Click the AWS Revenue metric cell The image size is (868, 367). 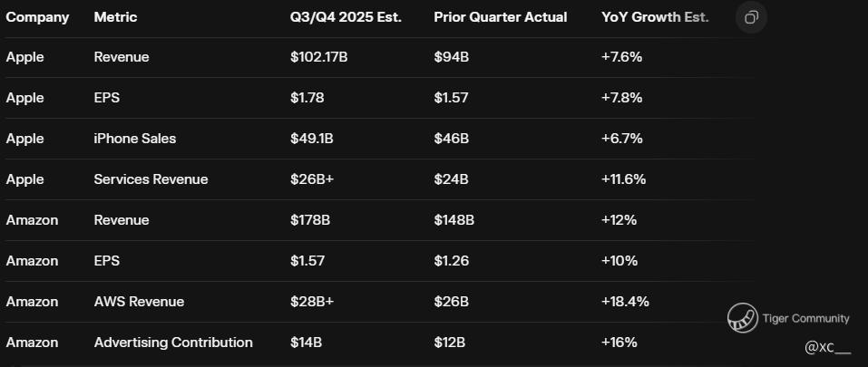click(139, 302)
